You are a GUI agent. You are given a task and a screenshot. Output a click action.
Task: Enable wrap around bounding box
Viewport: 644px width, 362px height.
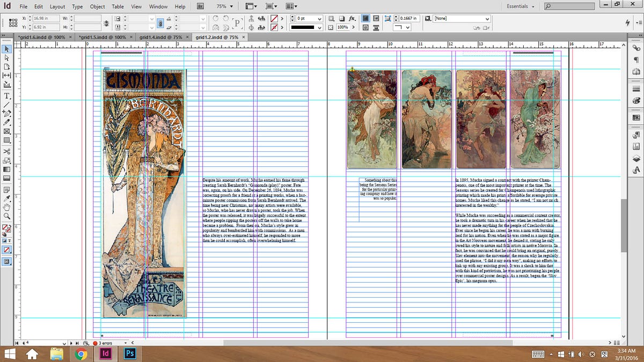coord(377,18)
